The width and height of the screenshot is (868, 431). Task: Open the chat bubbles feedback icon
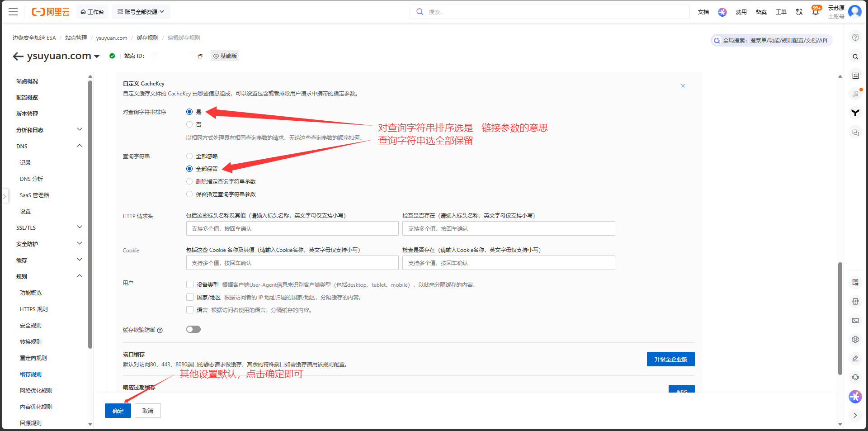(855, 133)
